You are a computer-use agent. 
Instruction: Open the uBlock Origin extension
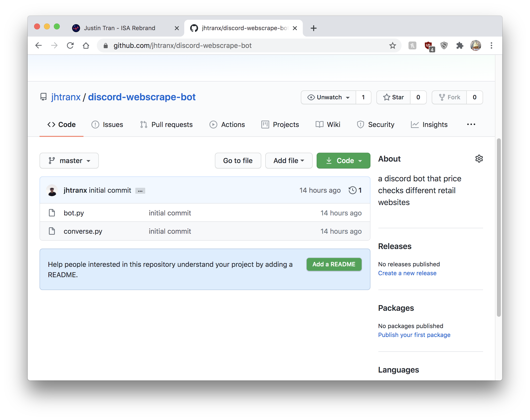tap(429, 46)
